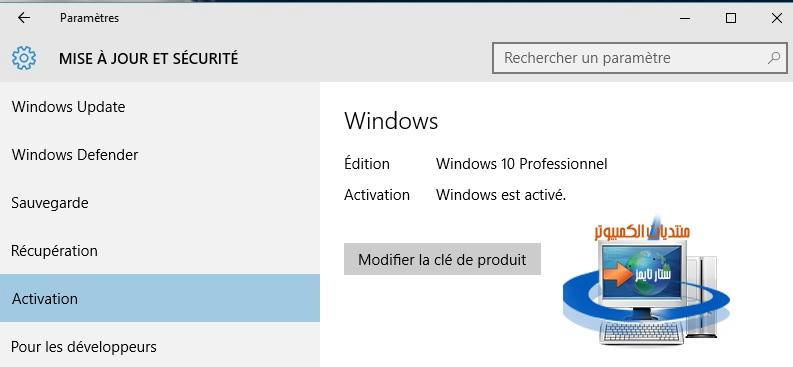793x367 pixels.
Task: Click the star computer watermark logo
Action: pyautogui.click(x=645, y=281)
